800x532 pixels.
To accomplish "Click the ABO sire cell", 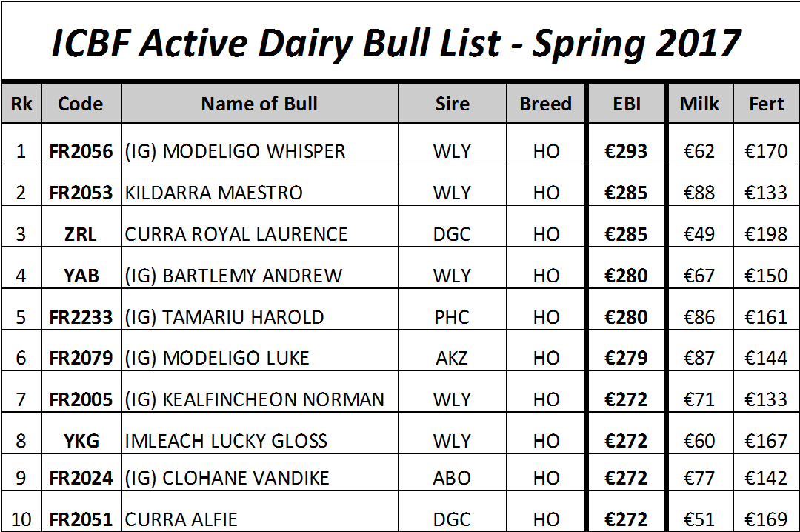I will [452, 478].
